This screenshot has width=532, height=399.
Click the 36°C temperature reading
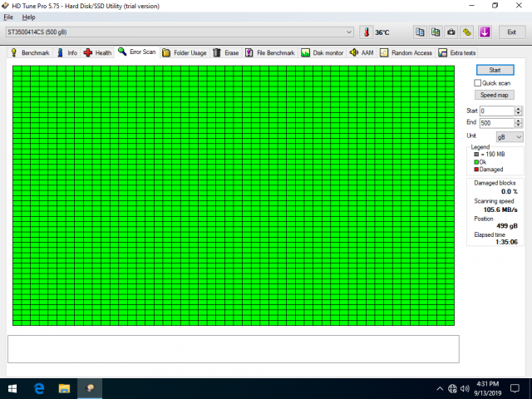(x=382, y=32)
